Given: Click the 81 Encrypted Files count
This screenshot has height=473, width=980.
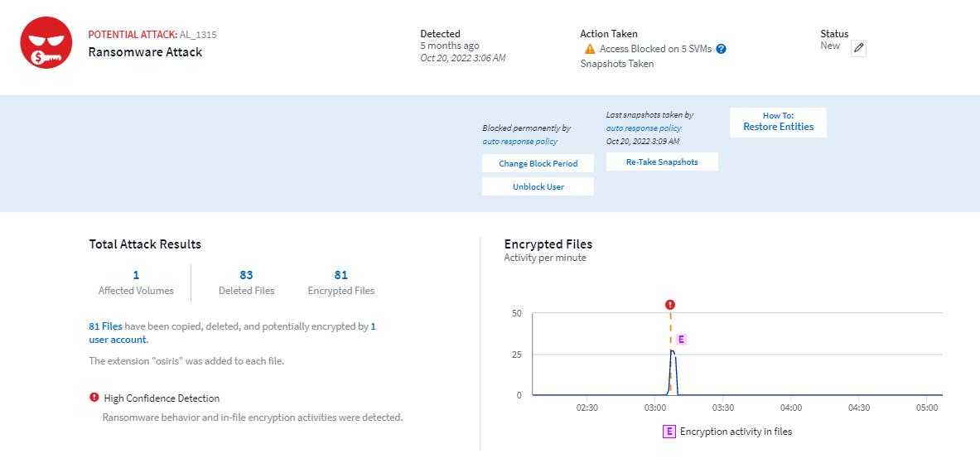Looking at the screenshot, I should pyautogui.click(x=340, y=275).
